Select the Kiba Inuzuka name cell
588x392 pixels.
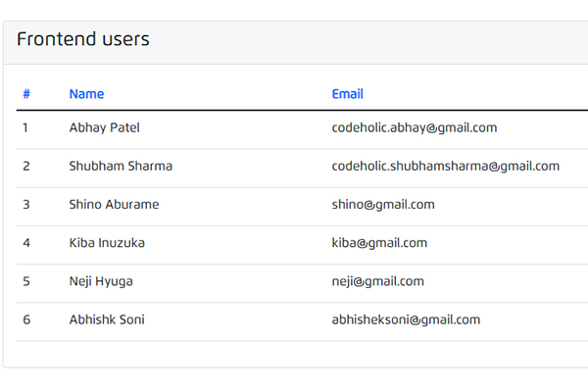[x=107, y=243]
